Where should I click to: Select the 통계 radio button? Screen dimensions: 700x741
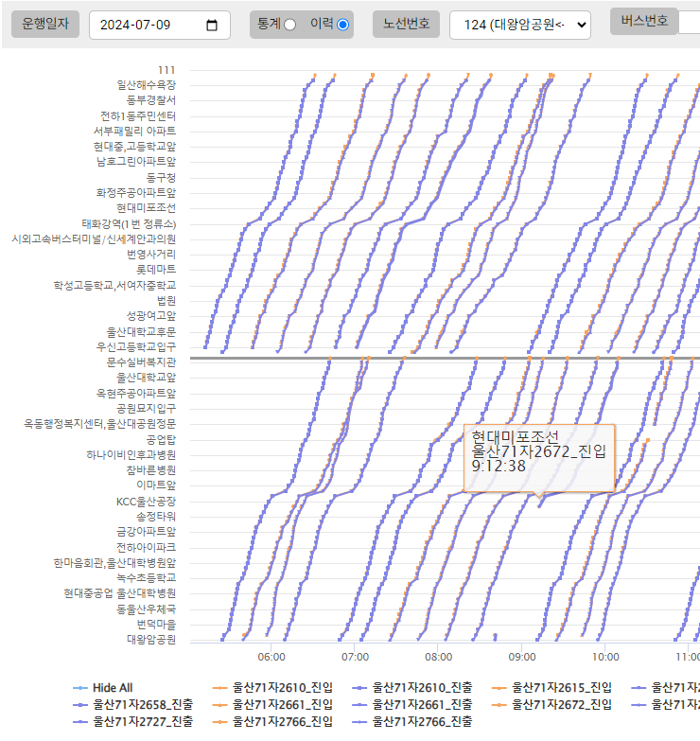coord(289,25)
